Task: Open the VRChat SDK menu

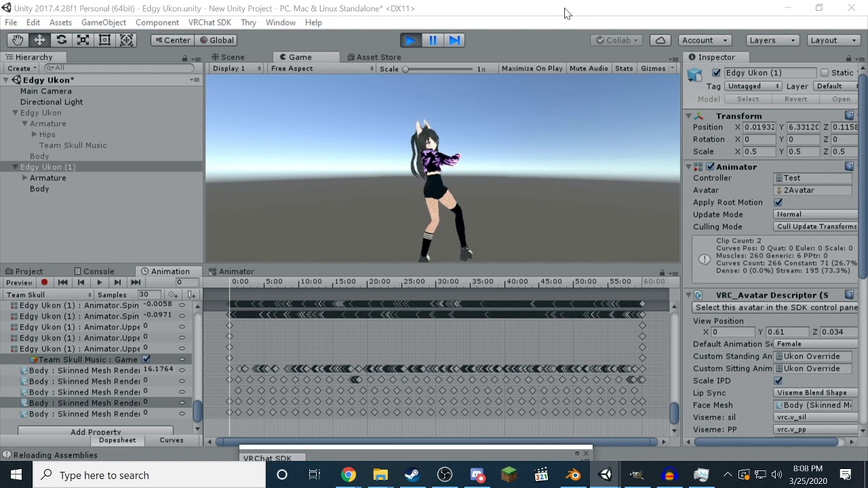Action: coord(210,22)
